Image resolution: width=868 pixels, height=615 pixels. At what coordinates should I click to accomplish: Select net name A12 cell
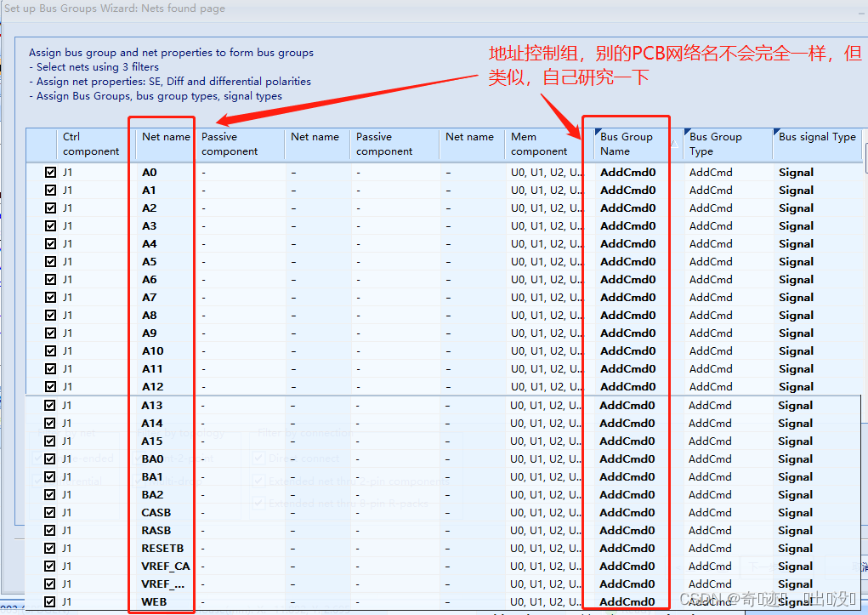tap(152, 387)
